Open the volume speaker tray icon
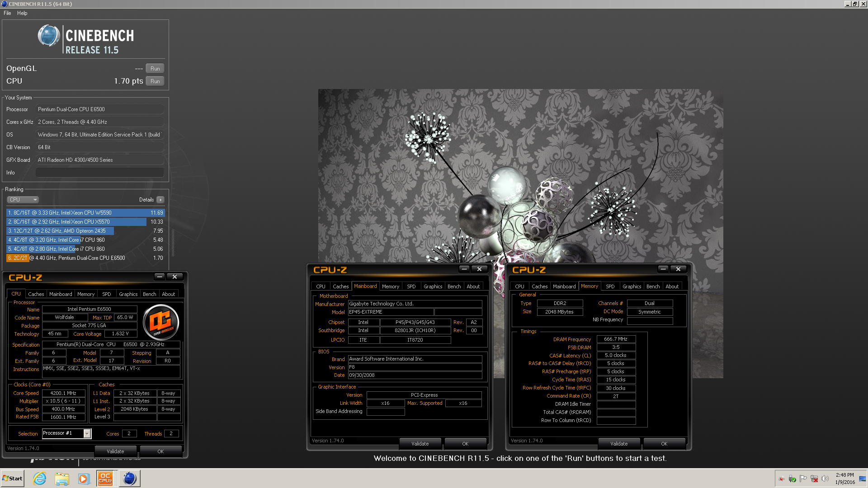Screen dimensions: 868x488 825,479
